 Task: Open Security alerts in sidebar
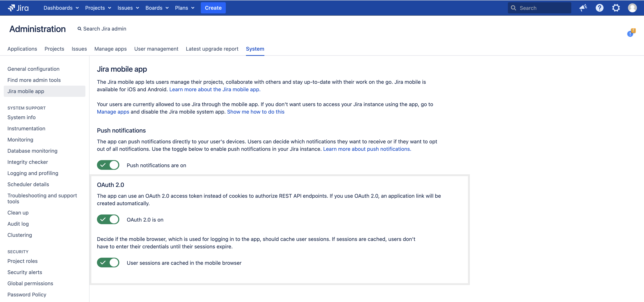[25, 272]
